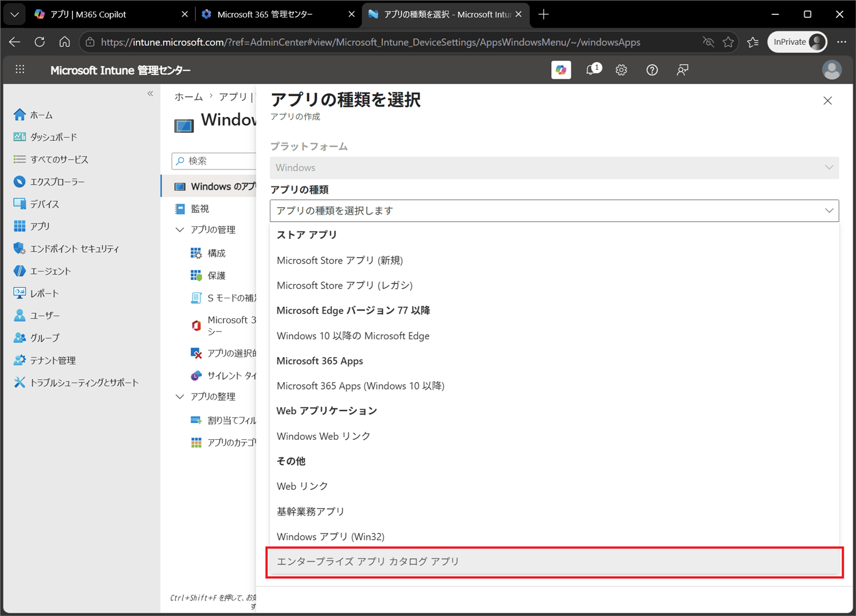Open the browser favorites list
This screenshot has width=856, height=616.
point(753,42)
